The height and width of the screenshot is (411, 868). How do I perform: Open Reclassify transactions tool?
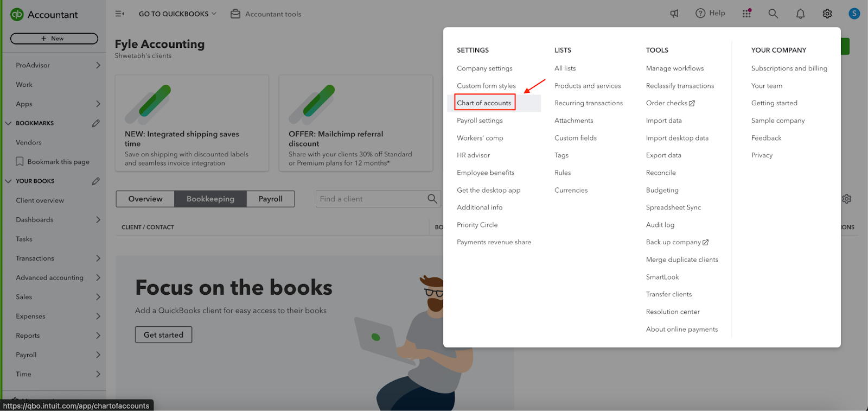pos(680,86)
